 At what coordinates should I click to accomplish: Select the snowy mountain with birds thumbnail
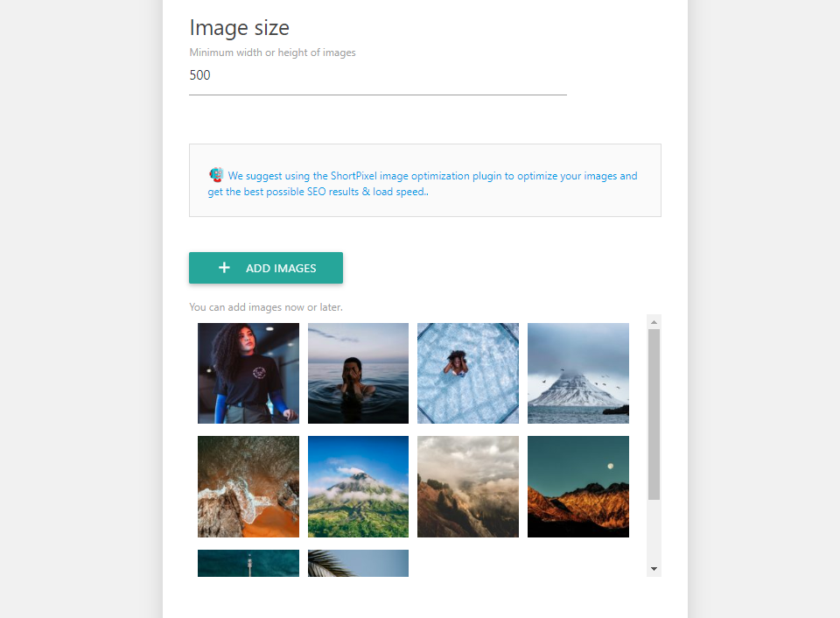click(578, 373)
